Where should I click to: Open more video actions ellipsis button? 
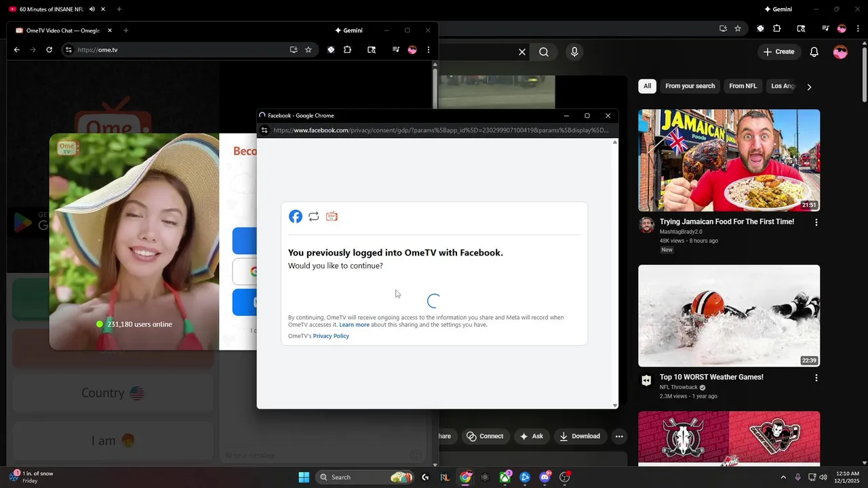[619, 436]
